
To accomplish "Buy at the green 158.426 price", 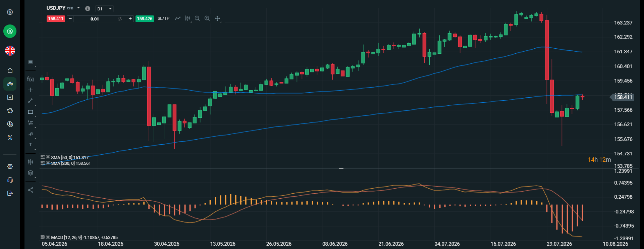I will pos(145,19).
